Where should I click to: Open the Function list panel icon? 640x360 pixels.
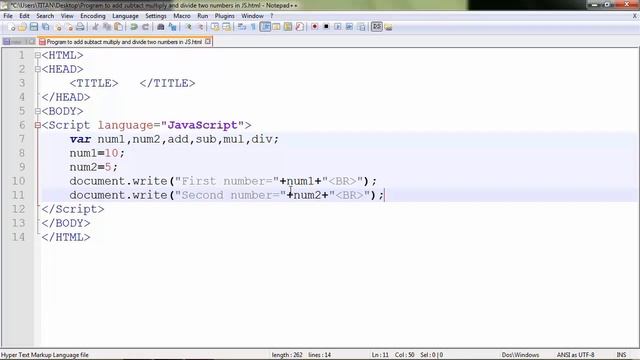tap(299, 27)
